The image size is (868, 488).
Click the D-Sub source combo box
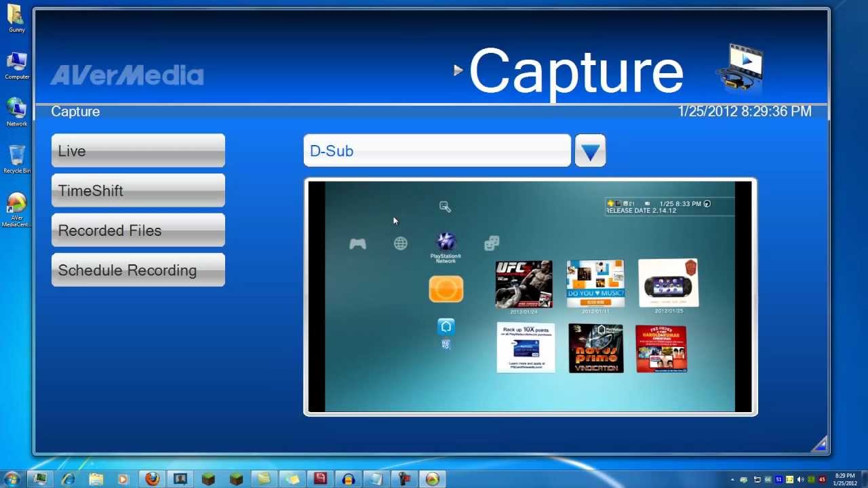[x=437, y=150]
